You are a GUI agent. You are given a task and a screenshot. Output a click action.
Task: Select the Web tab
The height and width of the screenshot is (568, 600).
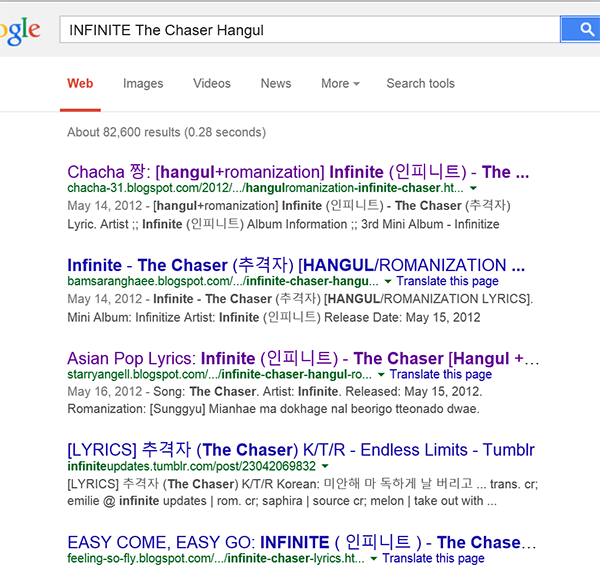click(x=80, y=84)
